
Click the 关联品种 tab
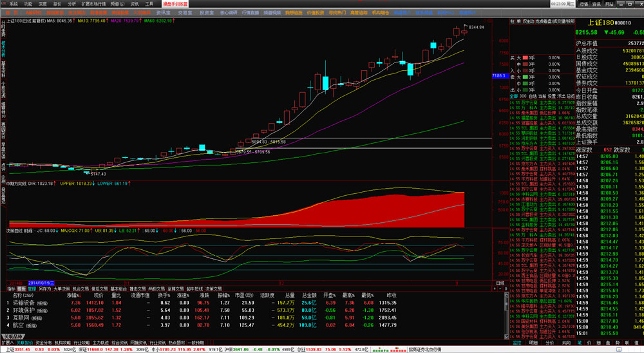tap(12, 336)
